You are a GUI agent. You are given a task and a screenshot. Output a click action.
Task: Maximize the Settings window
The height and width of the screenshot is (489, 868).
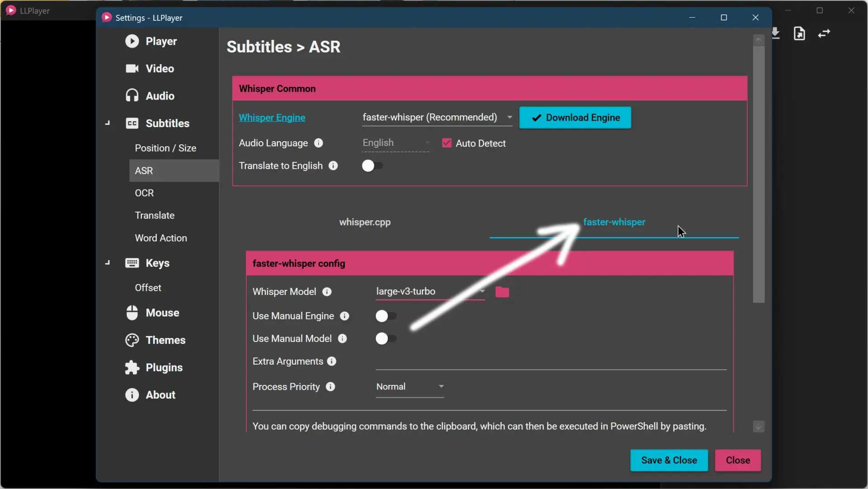(x=724, y=18)
